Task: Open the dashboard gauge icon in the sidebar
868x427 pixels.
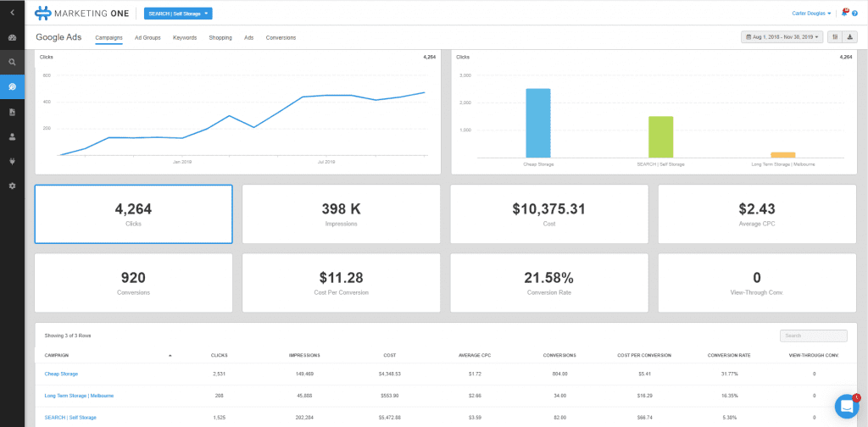Action: 12,37
